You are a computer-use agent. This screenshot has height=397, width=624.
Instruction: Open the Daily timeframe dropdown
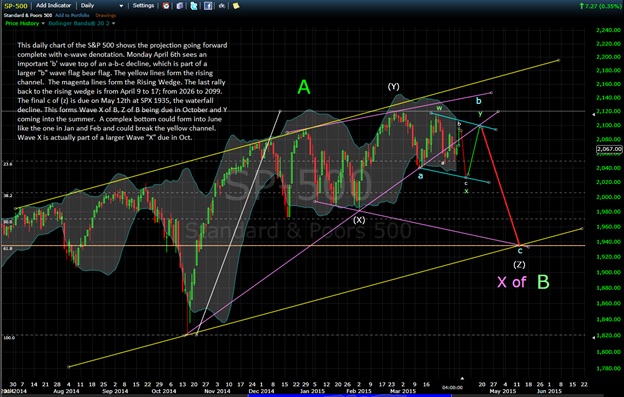coord(101,6)
